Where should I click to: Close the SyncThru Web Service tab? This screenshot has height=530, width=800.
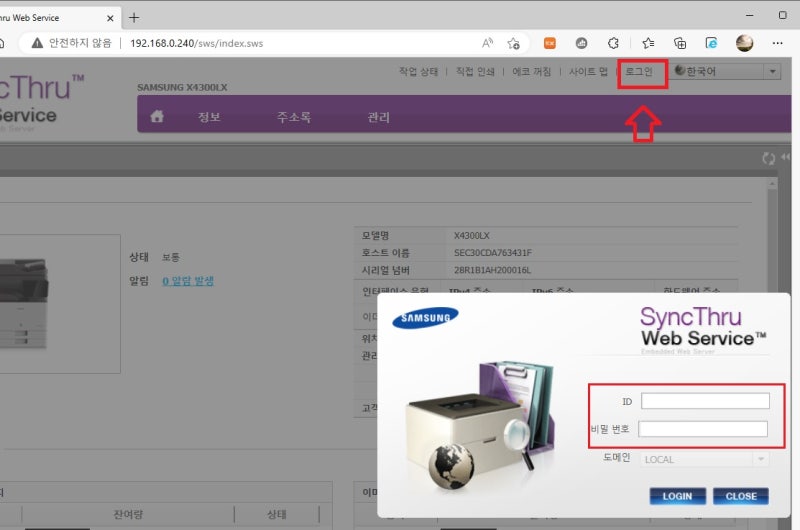(110, 18)
